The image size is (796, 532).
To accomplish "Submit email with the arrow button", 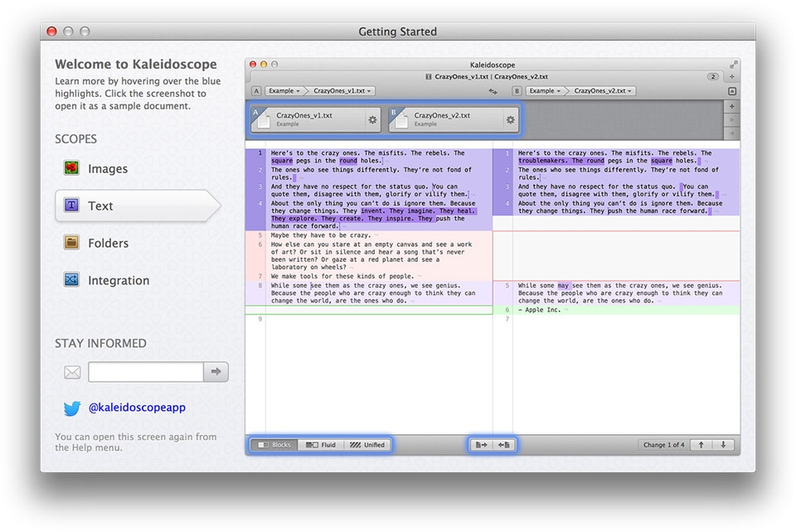I will pos(216,372).
